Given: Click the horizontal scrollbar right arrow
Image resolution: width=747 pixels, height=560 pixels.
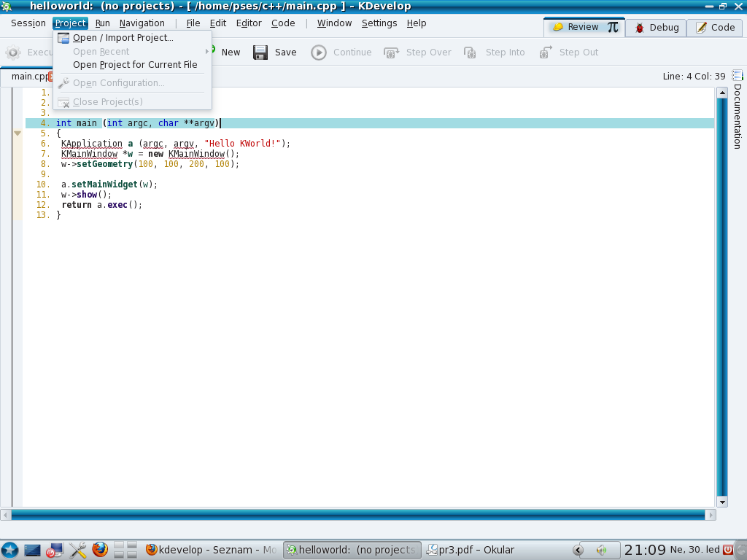Looking at the screenshot, I should [x=711, y=515].
